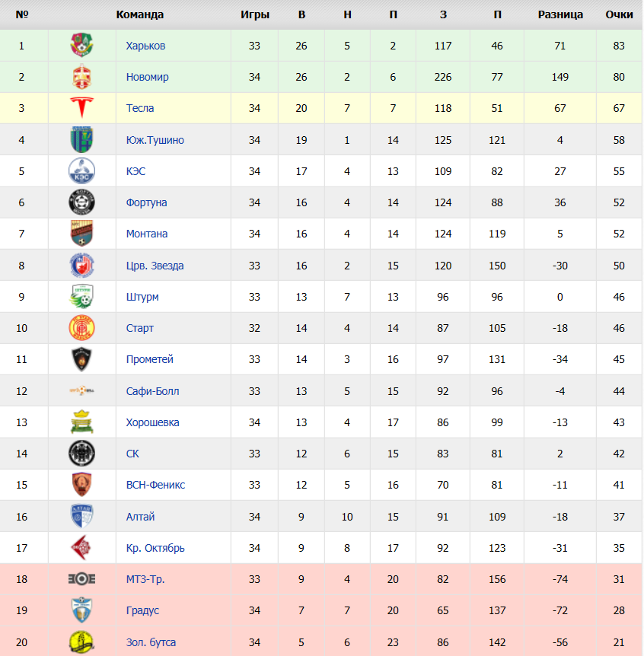Click the Фортуна black circular badge

[81, 202]
